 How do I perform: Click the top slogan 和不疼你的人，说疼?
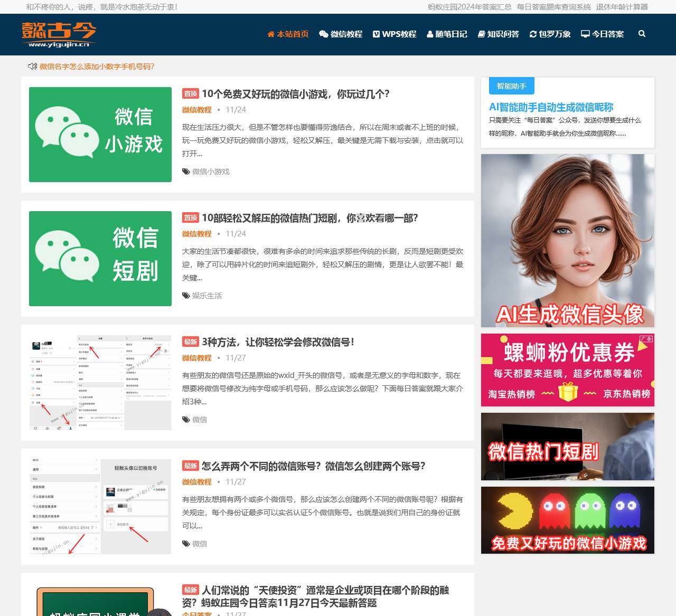[102, 7]
